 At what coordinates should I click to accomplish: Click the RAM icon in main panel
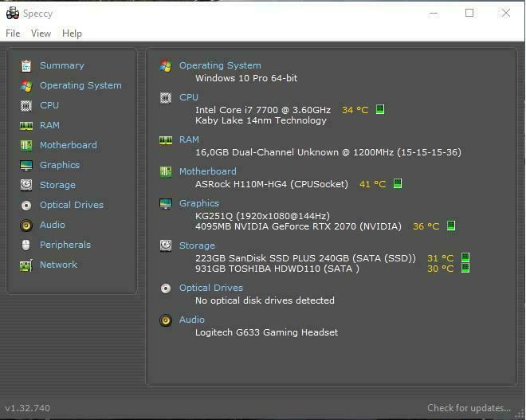pyautogui.click(x=166, y=140)
